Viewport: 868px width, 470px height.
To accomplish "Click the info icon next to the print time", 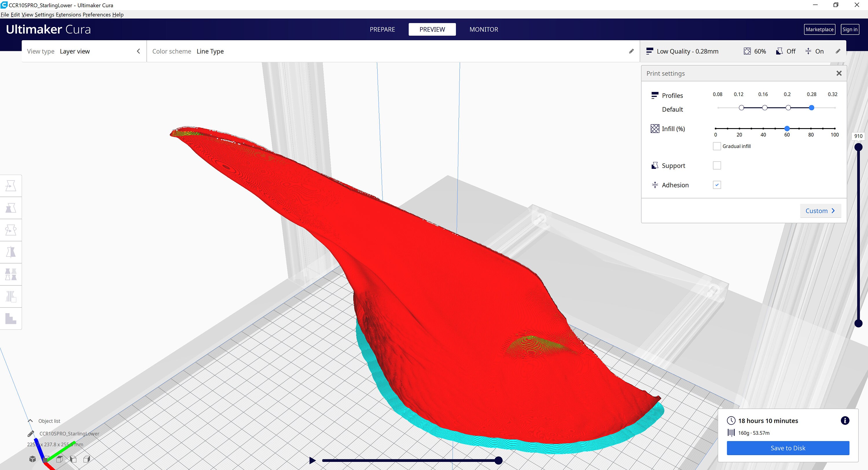I will (846, 420).
